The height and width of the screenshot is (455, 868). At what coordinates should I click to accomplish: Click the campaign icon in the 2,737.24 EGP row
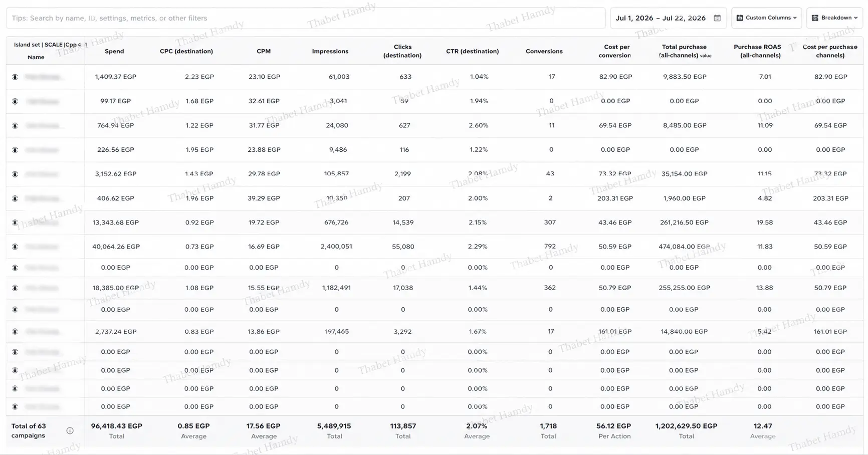click(x=15, y=332)
